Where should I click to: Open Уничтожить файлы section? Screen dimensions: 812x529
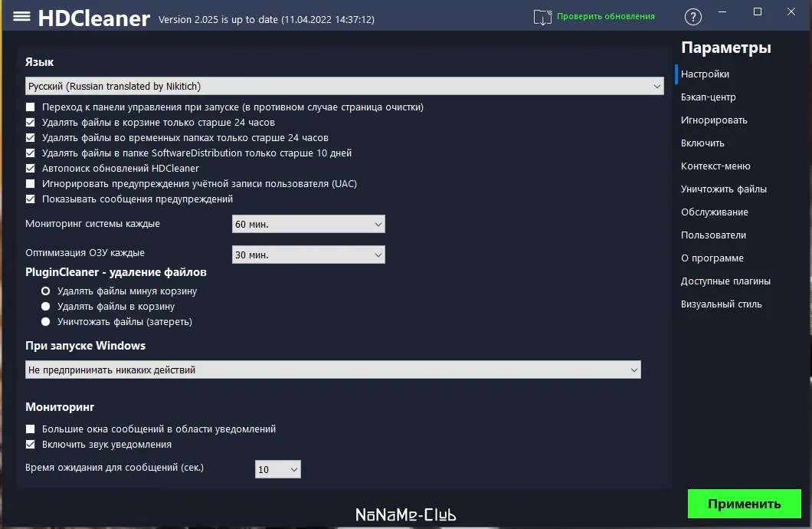point(723,189)
